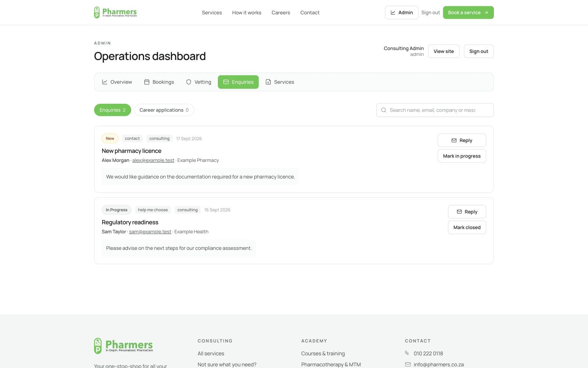This screenshot has height=368, width=588.
Task: Click the Bookings tab calendar icon
Action: tap(147, 82)
